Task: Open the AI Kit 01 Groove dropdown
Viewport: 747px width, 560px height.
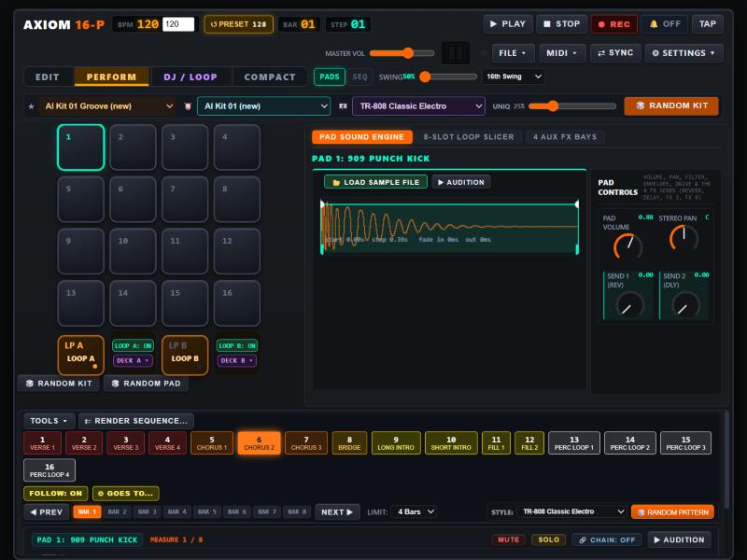Action: pos(108,106)
